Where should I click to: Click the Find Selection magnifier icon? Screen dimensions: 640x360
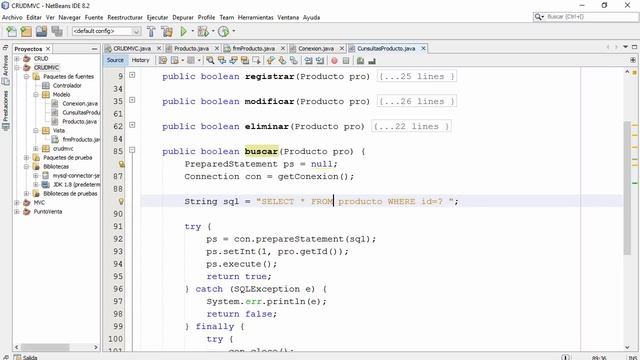click(210, 60)
